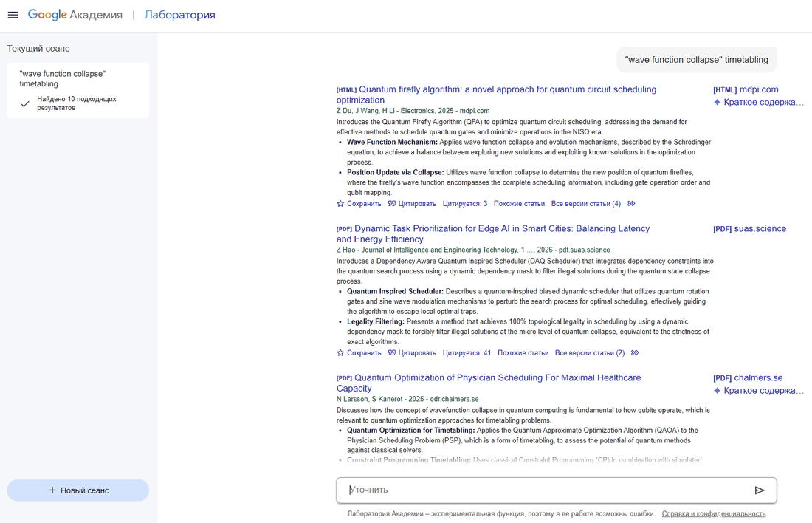
Task: Click the send arrow icon in refine box
Action: point(760,490)
